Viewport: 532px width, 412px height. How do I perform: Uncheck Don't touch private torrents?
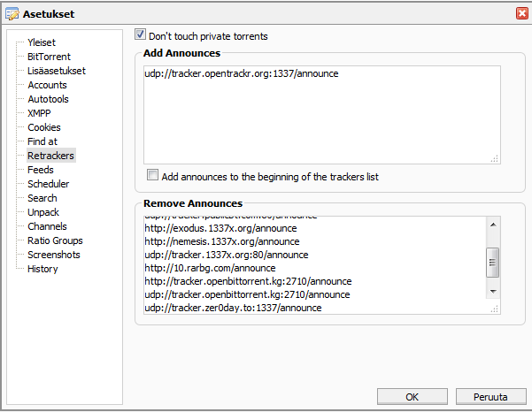141,35
